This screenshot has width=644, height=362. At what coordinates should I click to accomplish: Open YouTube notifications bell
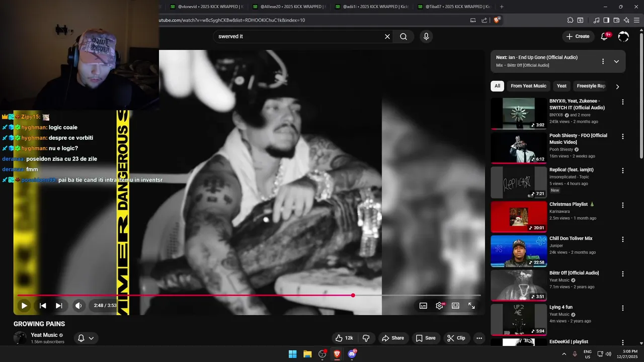tap(605, 37)
